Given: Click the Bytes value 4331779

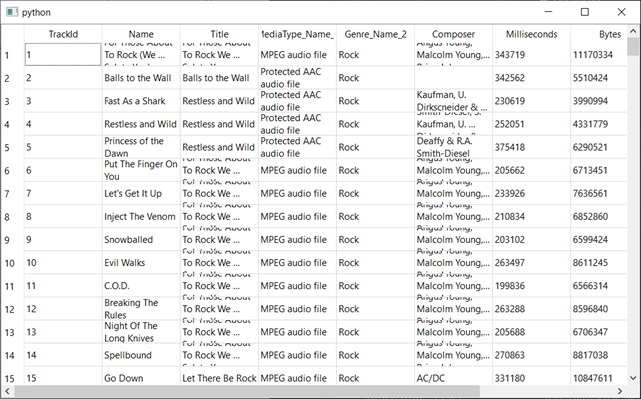Looking at the screenshot, I should (599, 124).
